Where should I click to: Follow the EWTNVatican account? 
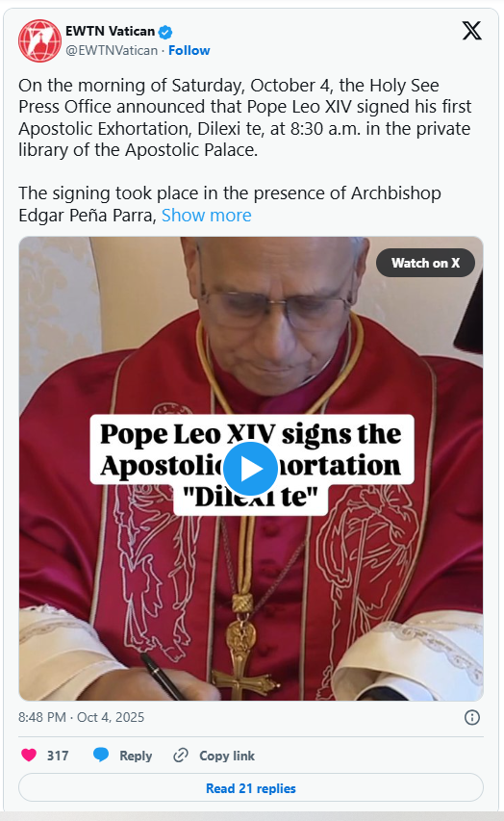click(189, 50)
